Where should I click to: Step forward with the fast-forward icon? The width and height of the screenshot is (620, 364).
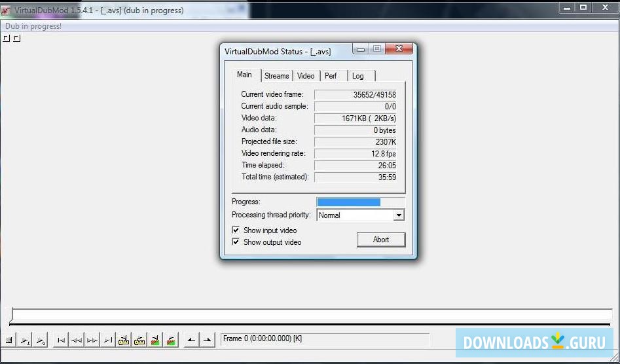(92, 340)
